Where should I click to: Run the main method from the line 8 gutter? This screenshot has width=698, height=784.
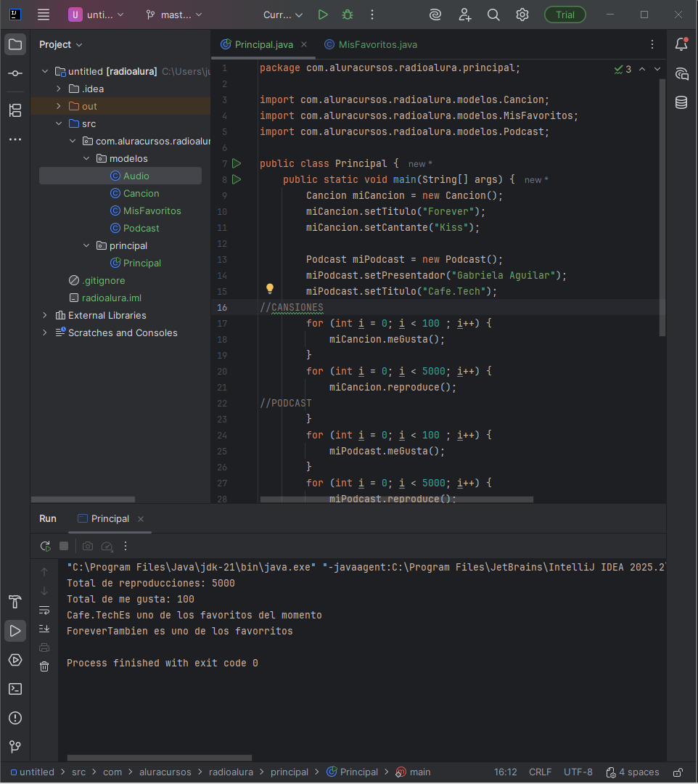point(237,179)
